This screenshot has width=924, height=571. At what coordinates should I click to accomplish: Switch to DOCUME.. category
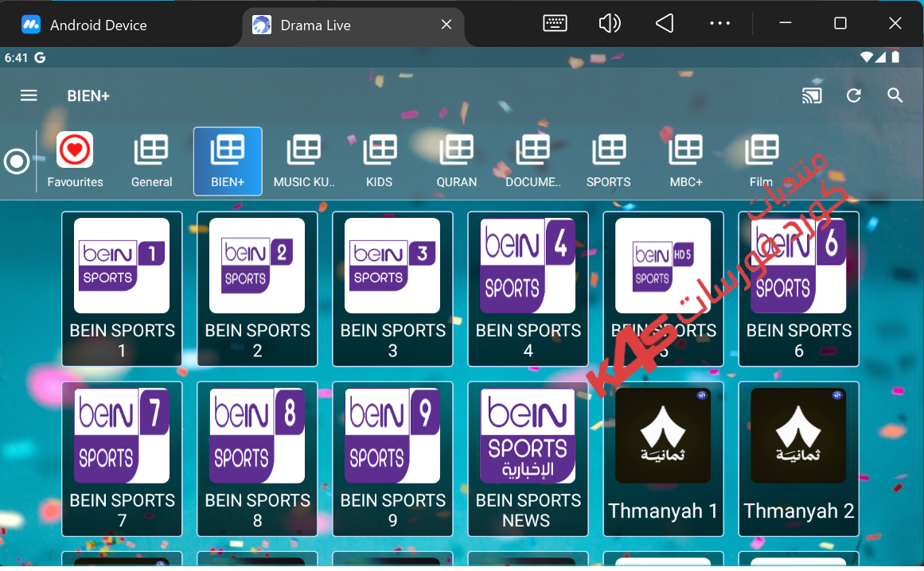(532, 161)
